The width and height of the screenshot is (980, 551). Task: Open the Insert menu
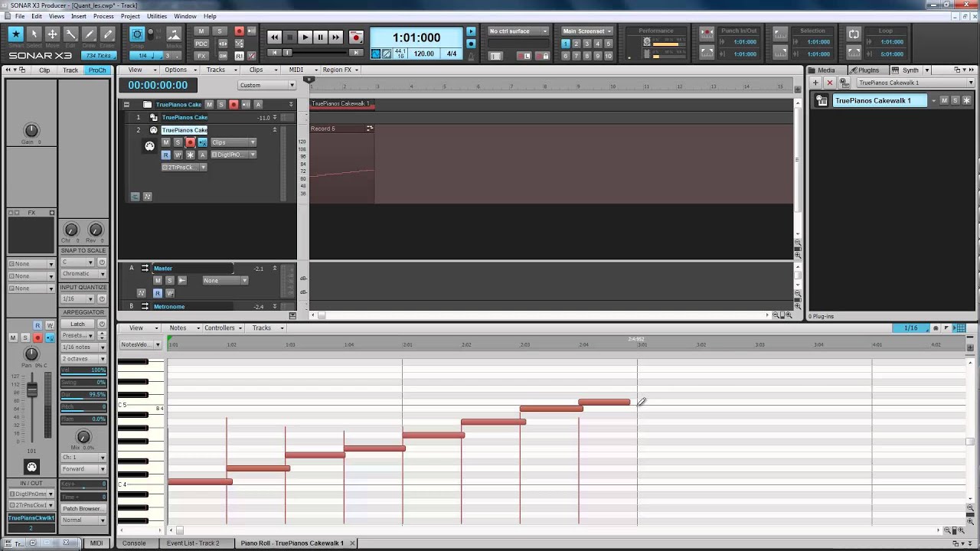pyautogui.click(x=79, y=16)
